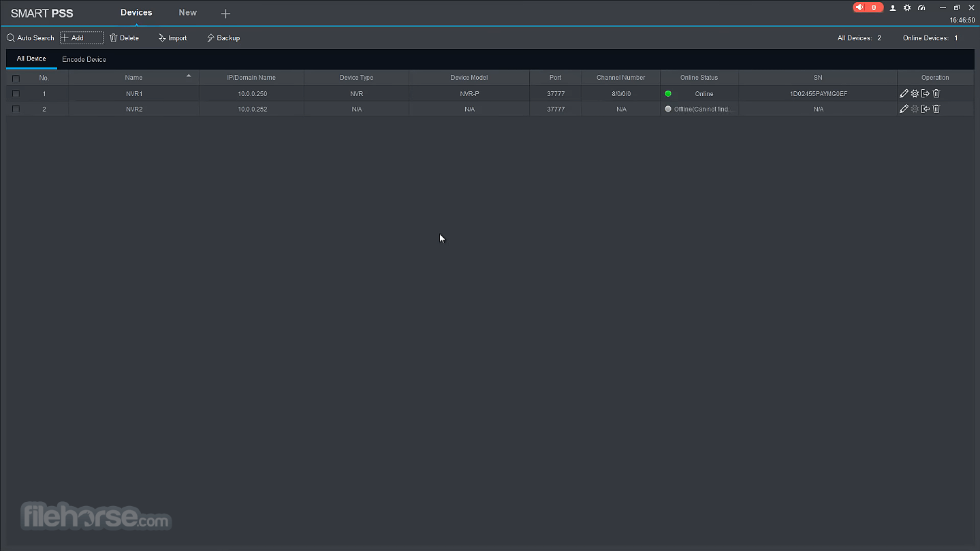Sort by the Name column header

tap(133, 78)
